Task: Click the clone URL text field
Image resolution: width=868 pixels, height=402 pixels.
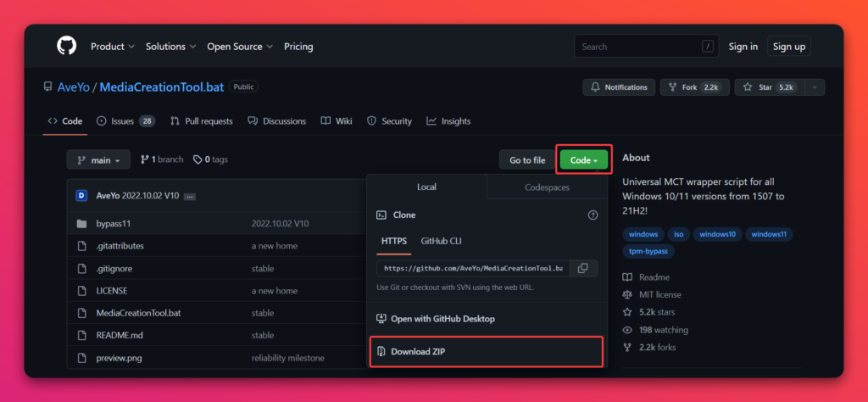Action: point(473,268)
